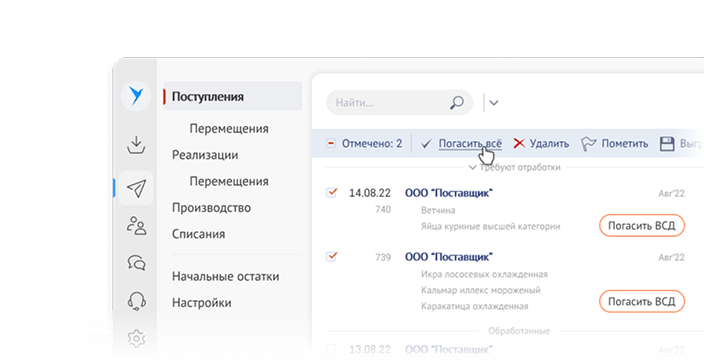This screenshot has height=360, width=704.
Task: Open the gear settings sidebar icon
Action: coord(136,338)
